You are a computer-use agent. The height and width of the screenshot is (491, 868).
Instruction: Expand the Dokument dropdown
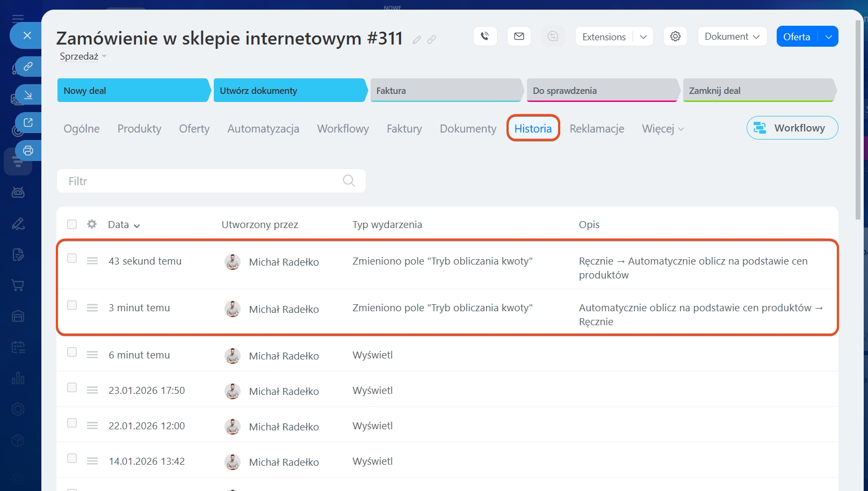[732, 36]
